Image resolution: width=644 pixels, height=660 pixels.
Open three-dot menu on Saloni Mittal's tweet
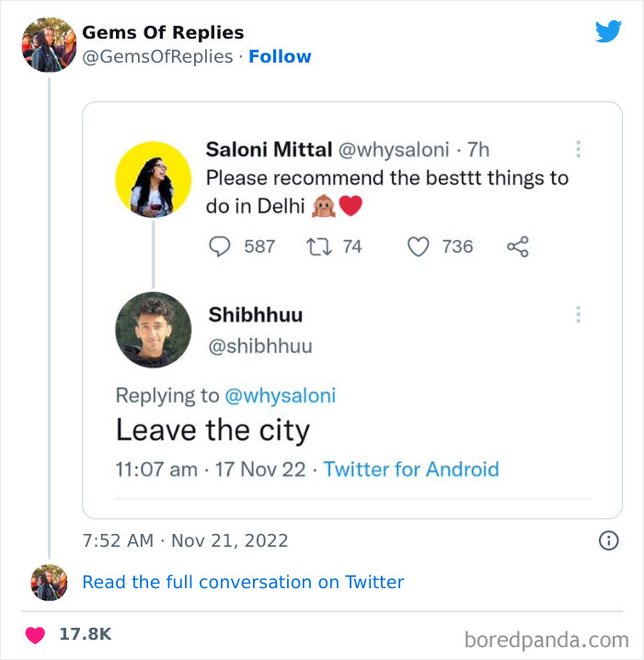(578, 148)
